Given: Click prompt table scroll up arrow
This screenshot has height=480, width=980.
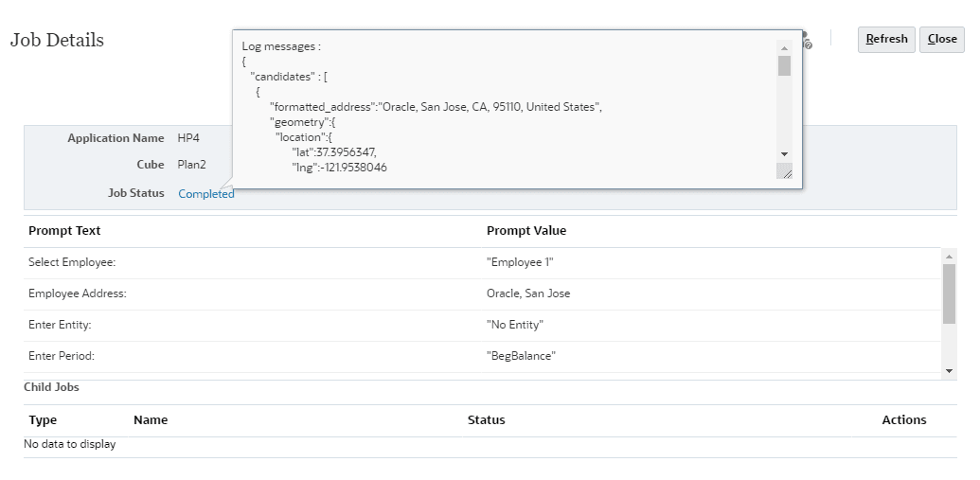Looking at the screenshot, I should pyautogui.click(x=949, y=256).
